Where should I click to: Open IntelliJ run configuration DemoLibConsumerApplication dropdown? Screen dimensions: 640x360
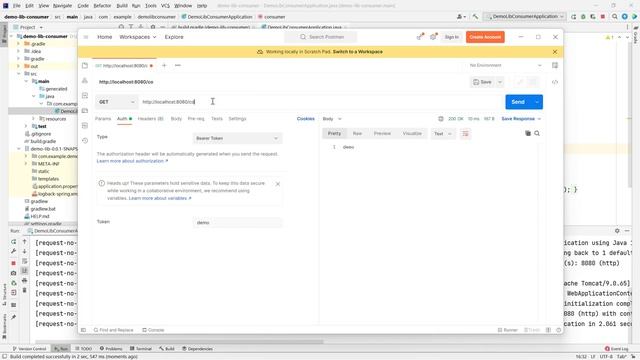[524, 17]
